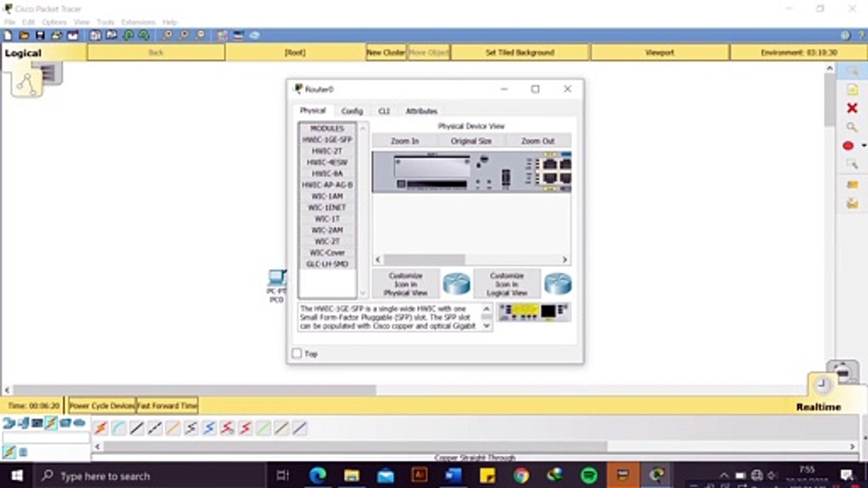868x488 pixels.
Task: Open the Tools menu
Action: 105,22
